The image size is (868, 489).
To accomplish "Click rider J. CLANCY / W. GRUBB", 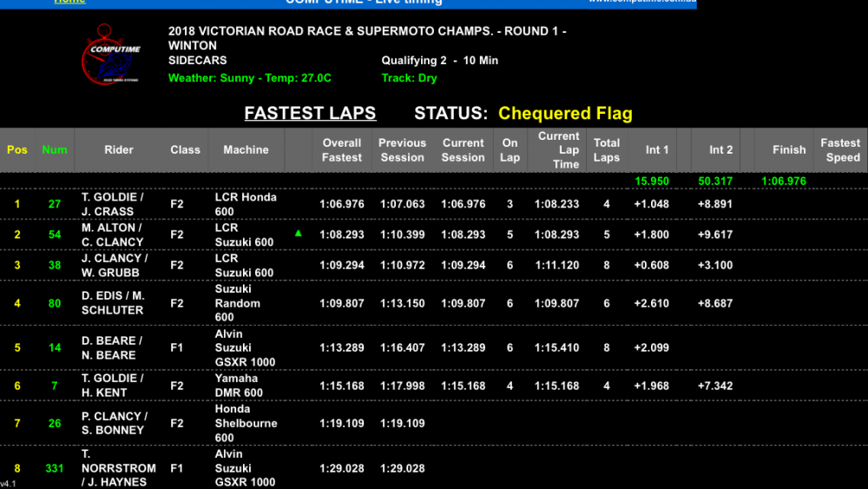I will 115,265.
